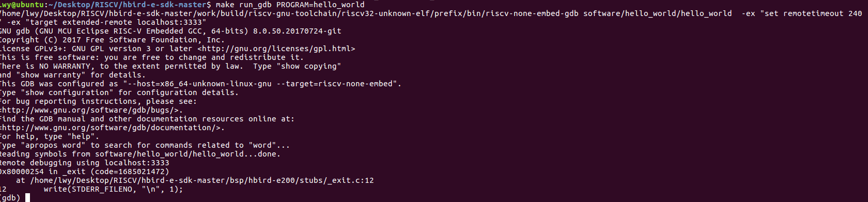Click the "show configuration" text

[x=67, y=92]
